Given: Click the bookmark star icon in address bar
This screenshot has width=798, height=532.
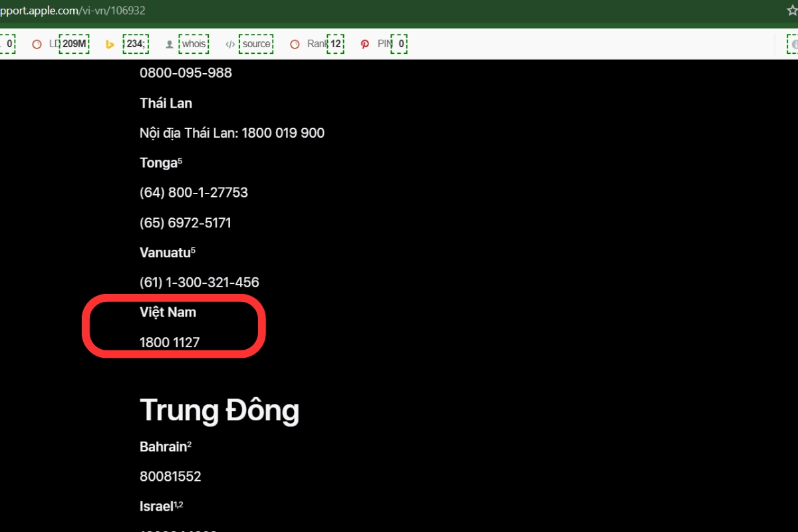Looking at the screenshot, I should [x=792, y=11].
